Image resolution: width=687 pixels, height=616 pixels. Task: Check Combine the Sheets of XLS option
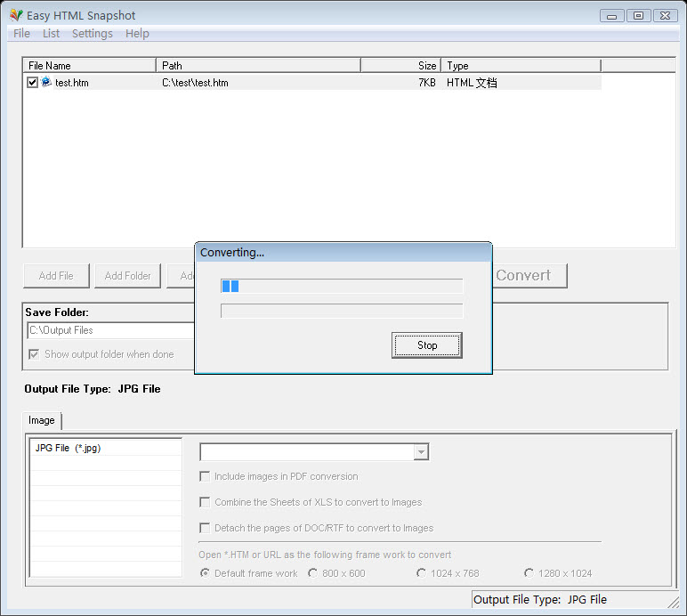[205, 502]
